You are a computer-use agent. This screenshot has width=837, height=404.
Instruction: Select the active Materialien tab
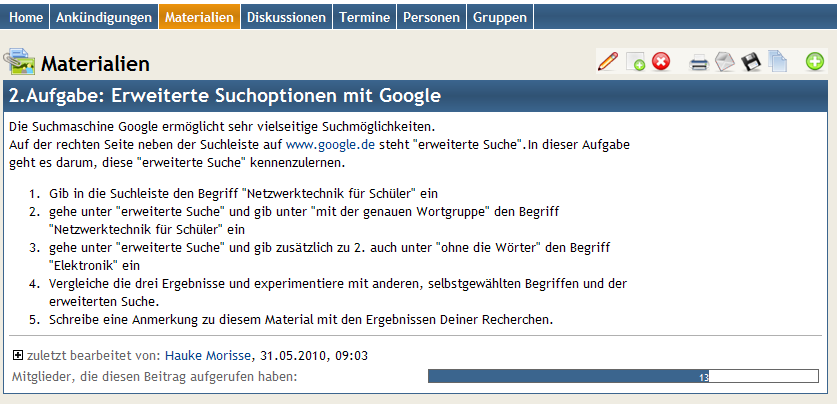point(200,17)
